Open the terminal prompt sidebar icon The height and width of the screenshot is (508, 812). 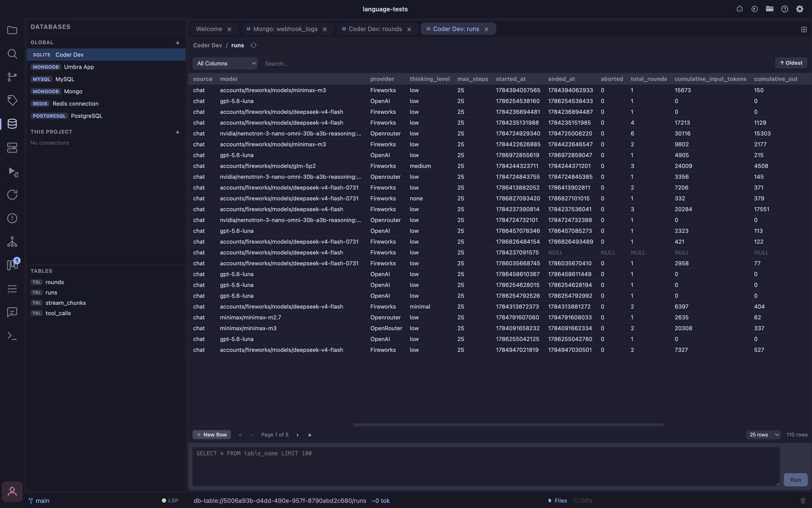click(12, 336)
